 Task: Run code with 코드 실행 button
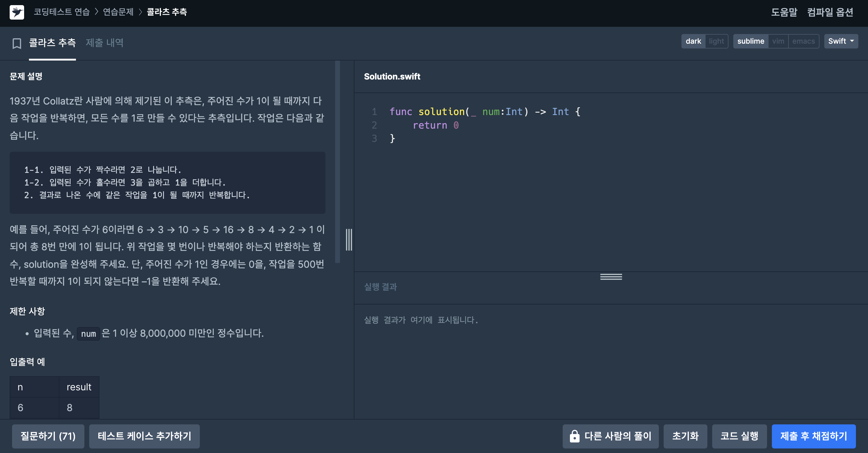(739, 436)
